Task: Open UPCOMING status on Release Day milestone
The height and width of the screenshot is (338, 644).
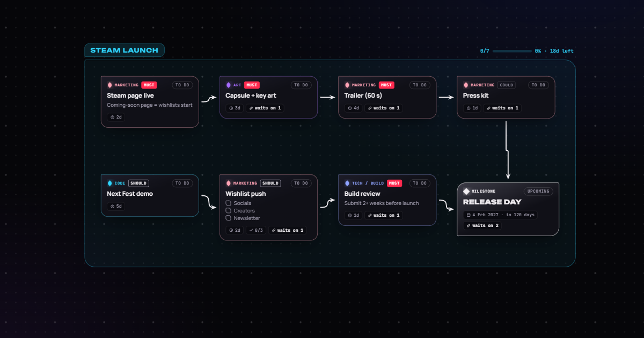Action: [538, 192]
